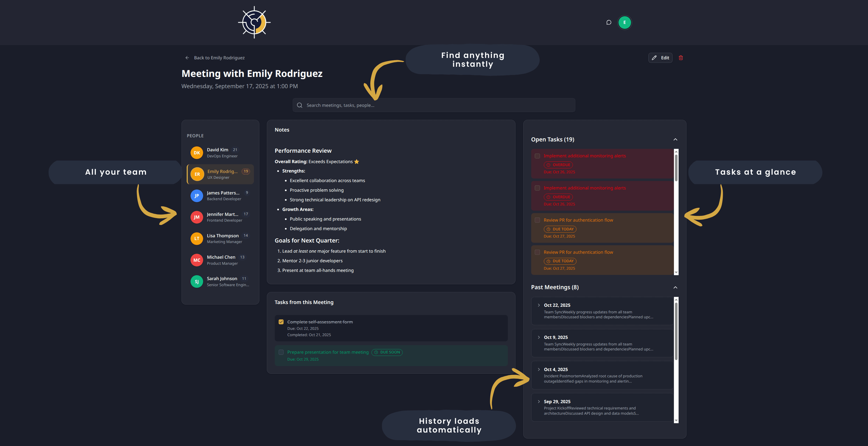Image resolution: width=868 pixels, height=446 pixels.
Task: Check off Prepare presentation for team meeting
Action: (x=281, y=352)
